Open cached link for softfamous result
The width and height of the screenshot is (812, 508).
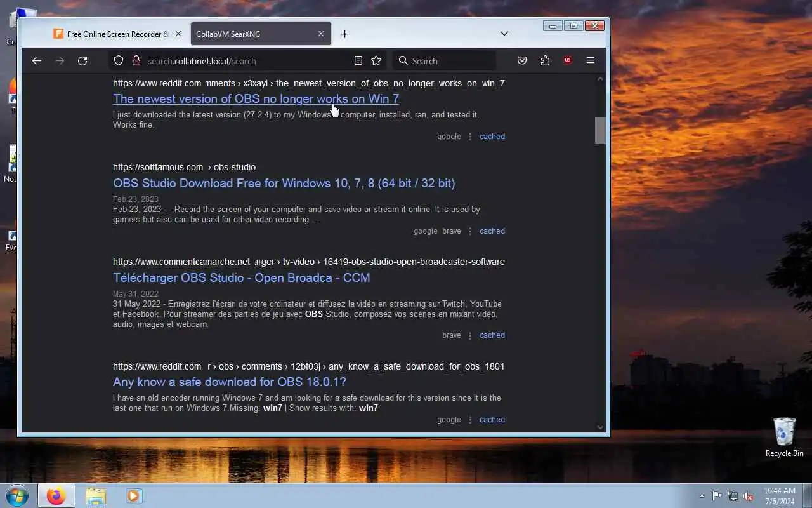tap(492, 231)
